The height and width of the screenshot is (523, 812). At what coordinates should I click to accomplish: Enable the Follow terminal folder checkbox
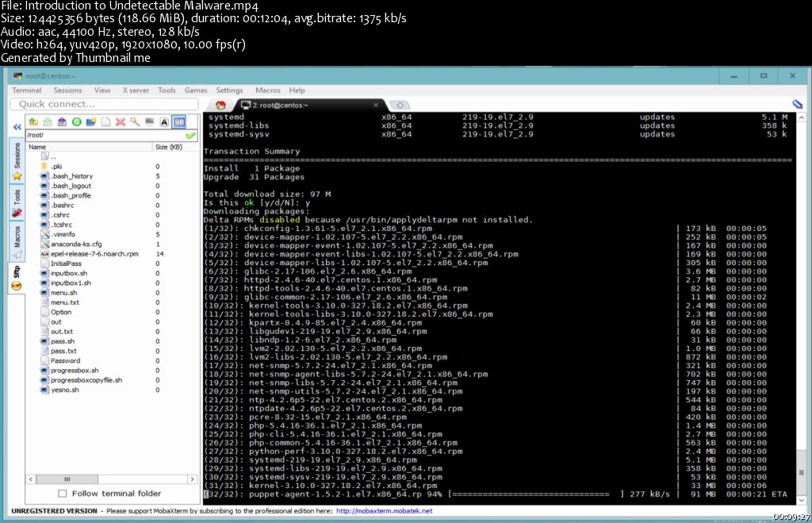click(62, 494)
